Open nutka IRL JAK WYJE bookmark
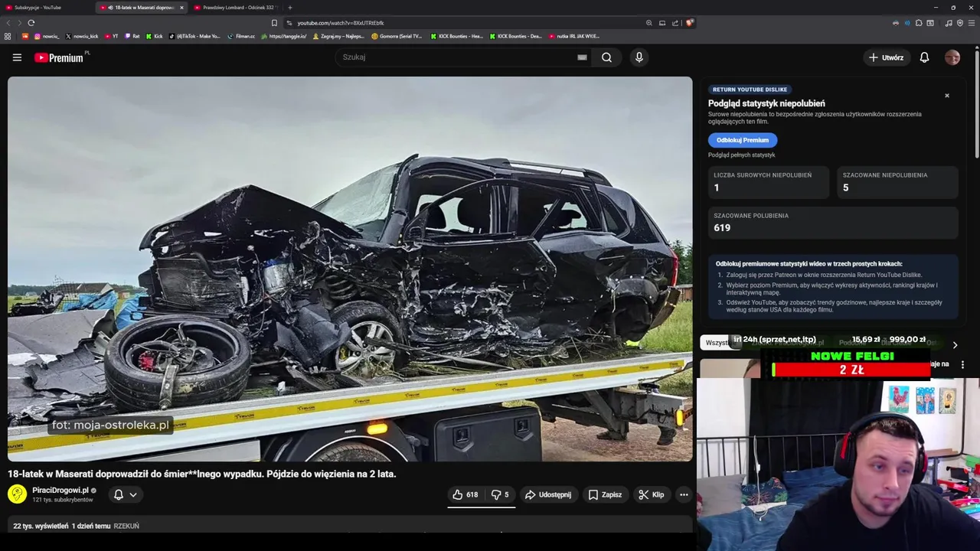The width and height of the screenshot is (980, 551). pyautogui.click(x=573, y=36)
